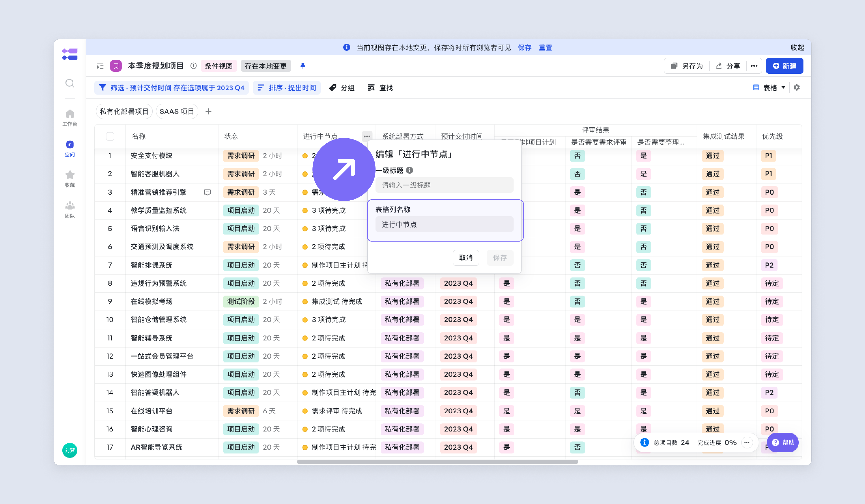
Task: Click the horizontal scrollbar at table bottom
Action: click(437, 461)
